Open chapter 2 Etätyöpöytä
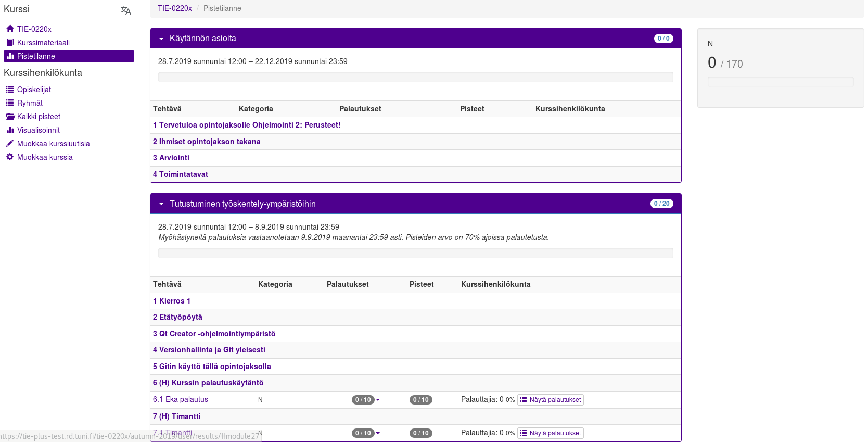 (177, 317)
